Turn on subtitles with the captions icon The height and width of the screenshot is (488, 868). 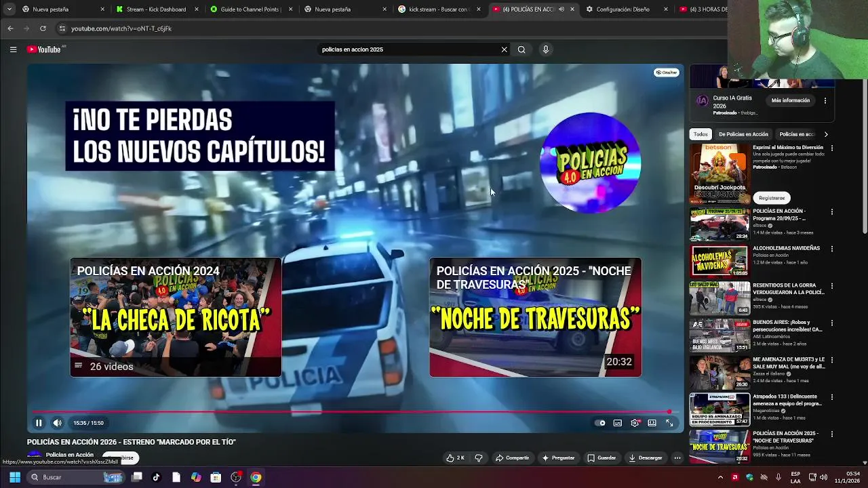(618, 423)
